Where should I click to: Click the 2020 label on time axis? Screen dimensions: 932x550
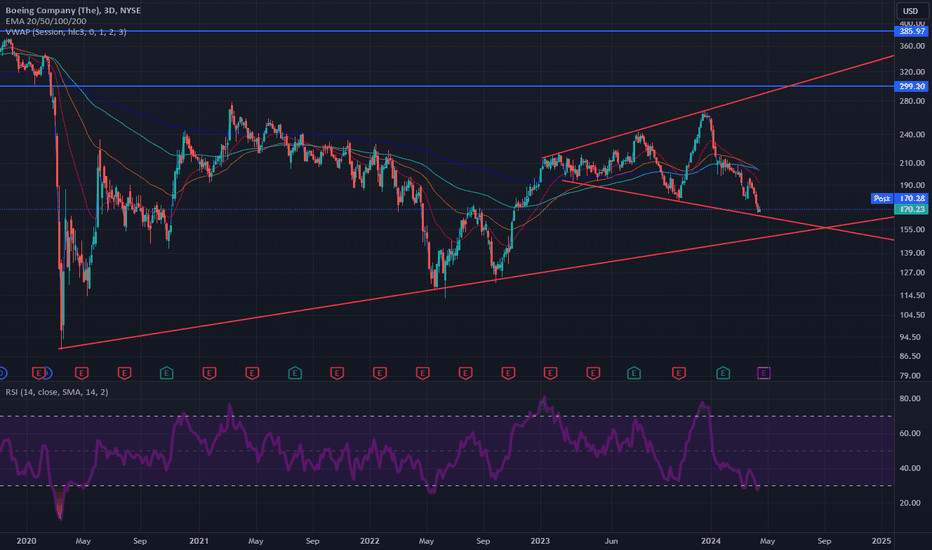pyautogui.click(x=26, y=540)
